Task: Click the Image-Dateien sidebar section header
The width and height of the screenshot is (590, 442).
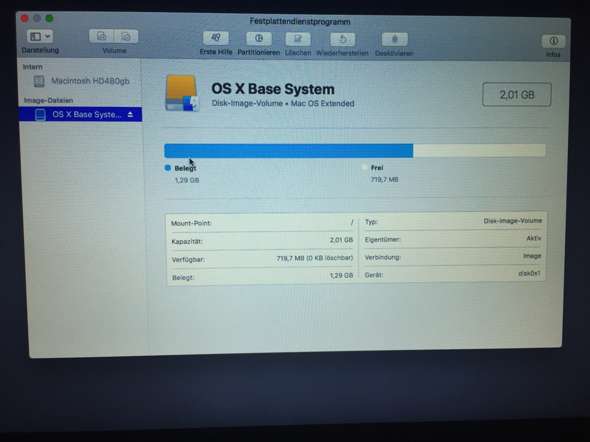Action: (48, 100)
